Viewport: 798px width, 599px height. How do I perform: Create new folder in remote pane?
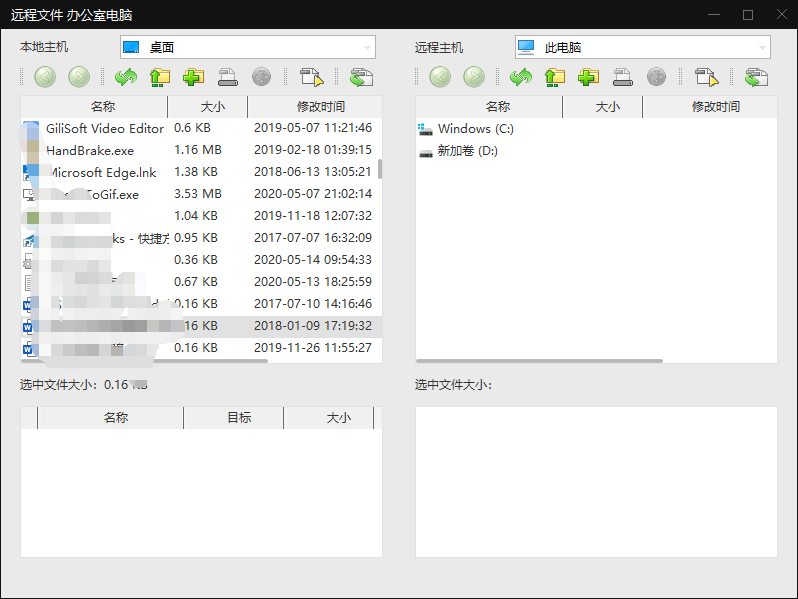point(588,77)
